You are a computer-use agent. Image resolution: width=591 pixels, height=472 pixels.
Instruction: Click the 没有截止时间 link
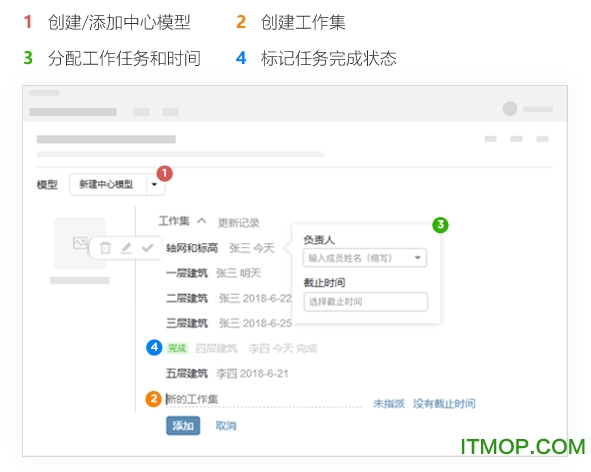pos(444,404)
